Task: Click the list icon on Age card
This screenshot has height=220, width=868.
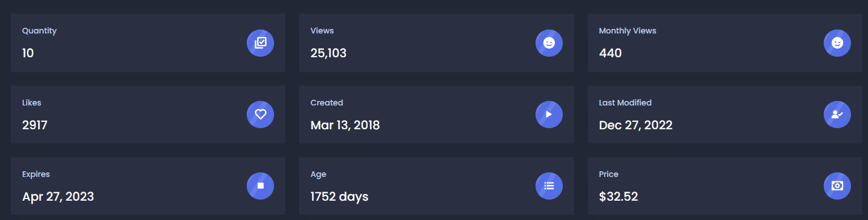Action: click(x=549, y=186)
